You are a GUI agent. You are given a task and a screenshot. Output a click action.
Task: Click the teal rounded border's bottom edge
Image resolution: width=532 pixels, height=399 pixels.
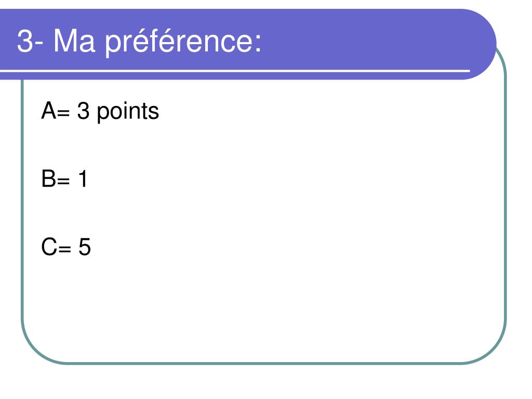point(263,363)
